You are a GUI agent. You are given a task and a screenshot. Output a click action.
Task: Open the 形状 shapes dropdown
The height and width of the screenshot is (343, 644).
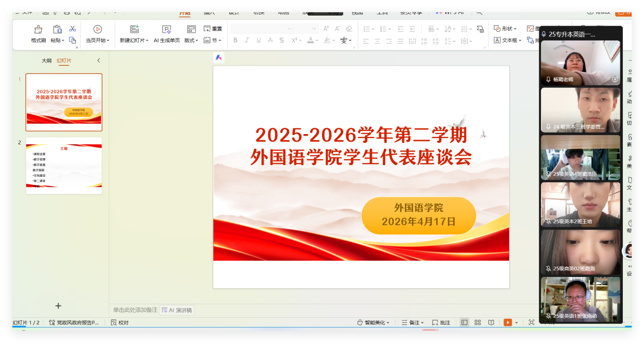[x=506, y=29]
